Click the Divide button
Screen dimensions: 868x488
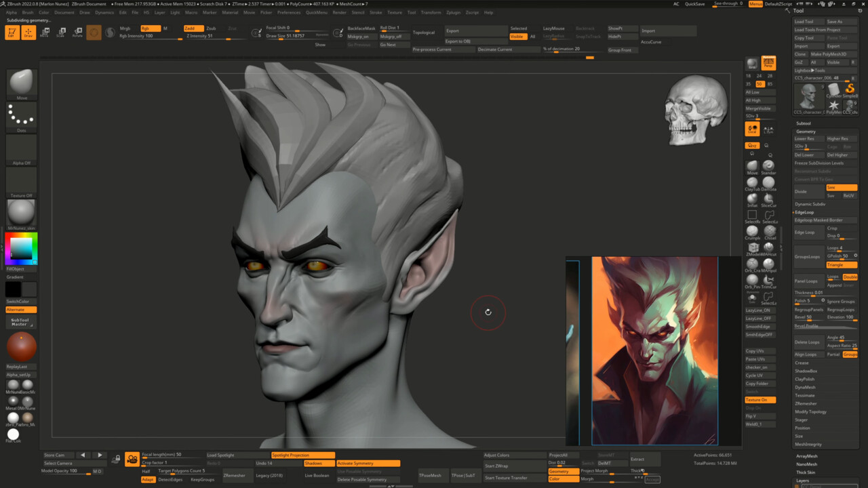click(809, 192)
